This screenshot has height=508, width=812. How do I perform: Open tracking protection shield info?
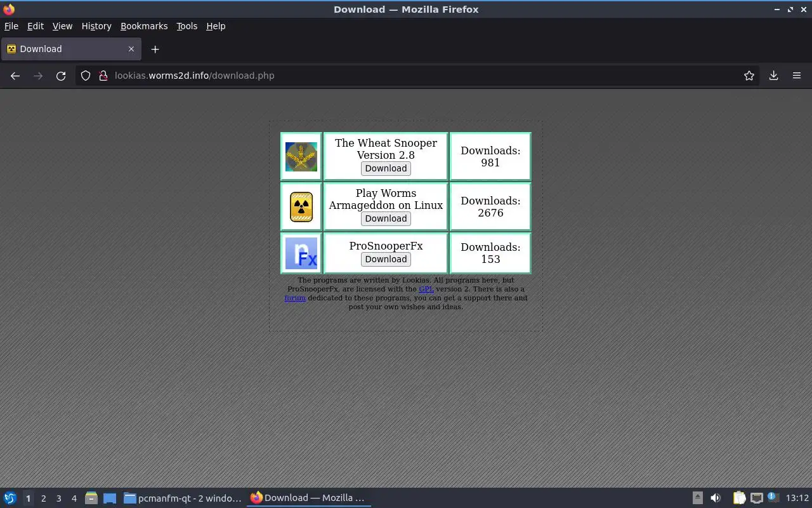(x=86, y=76)
